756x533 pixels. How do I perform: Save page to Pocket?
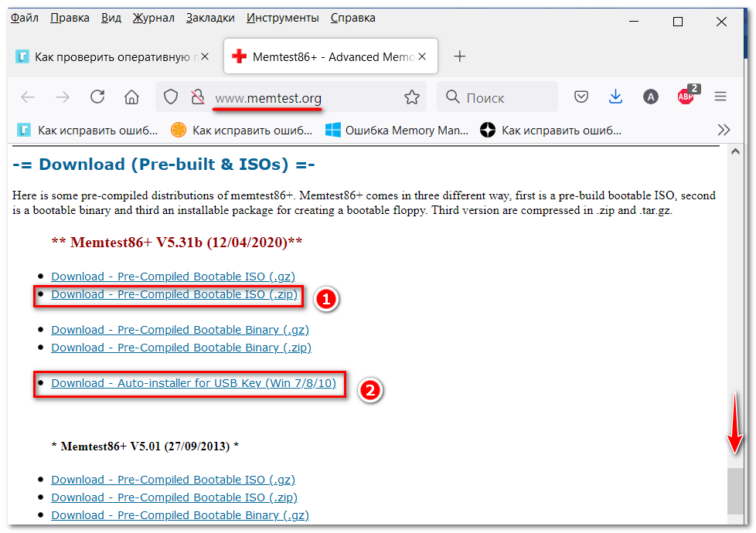pos(581,97)
